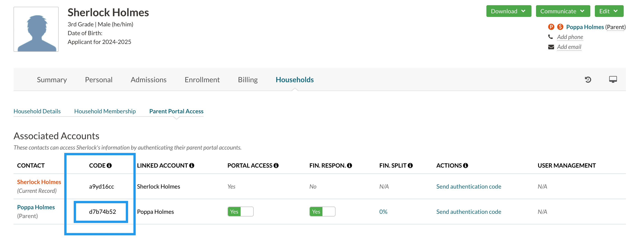Open the Household Membership sub-tab
Image resolution: width=644 pixels, height=246 pixels.
click(x=105, y=111)
